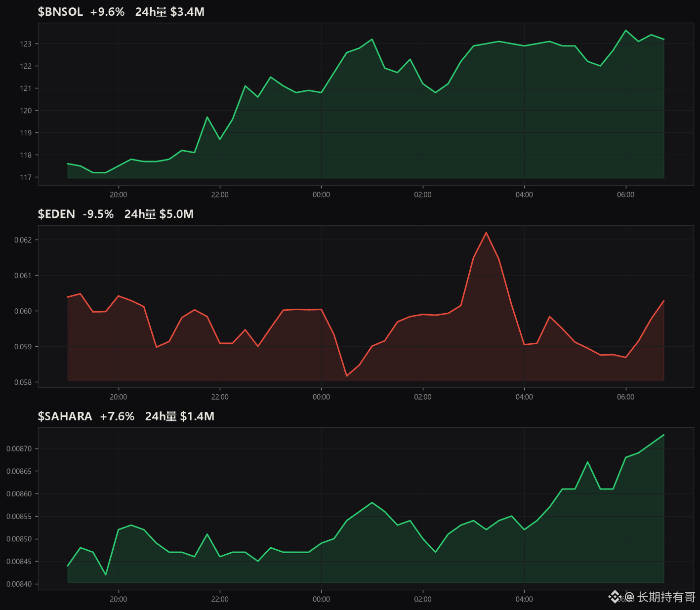Select the 0.062 price axis label
Viewport: 700px width, 610px height.
click(23, 240)
